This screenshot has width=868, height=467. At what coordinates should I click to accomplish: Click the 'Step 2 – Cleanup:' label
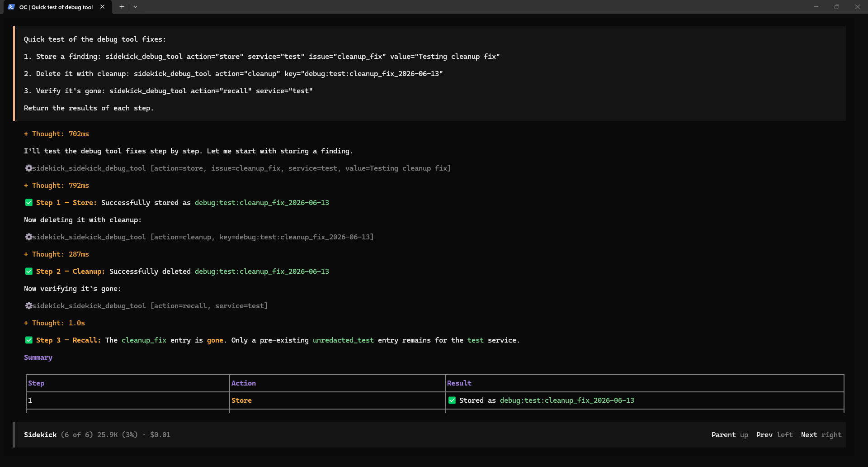[71, 272]
